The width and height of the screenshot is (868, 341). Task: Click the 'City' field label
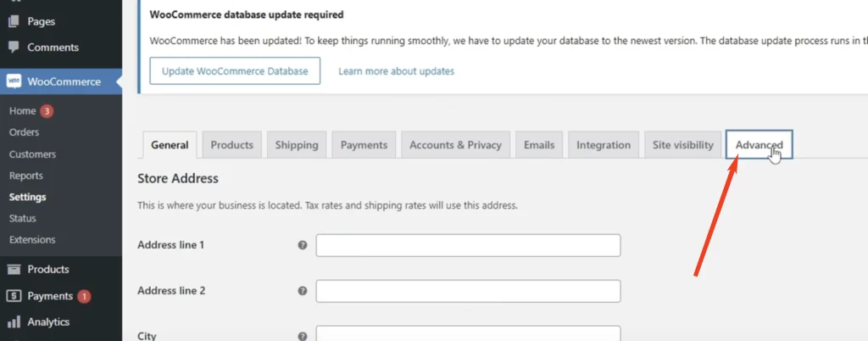coord(147,335)
